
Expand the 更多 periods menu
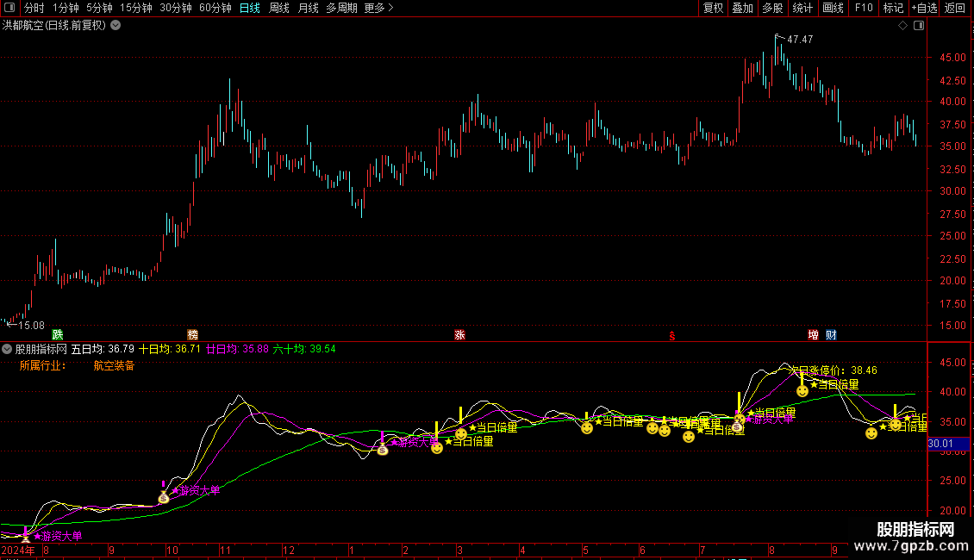[378, 8]
